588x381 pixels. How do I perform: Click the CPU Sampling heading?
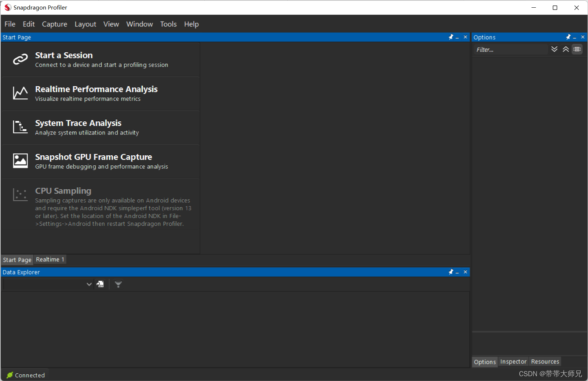[63, 191]
